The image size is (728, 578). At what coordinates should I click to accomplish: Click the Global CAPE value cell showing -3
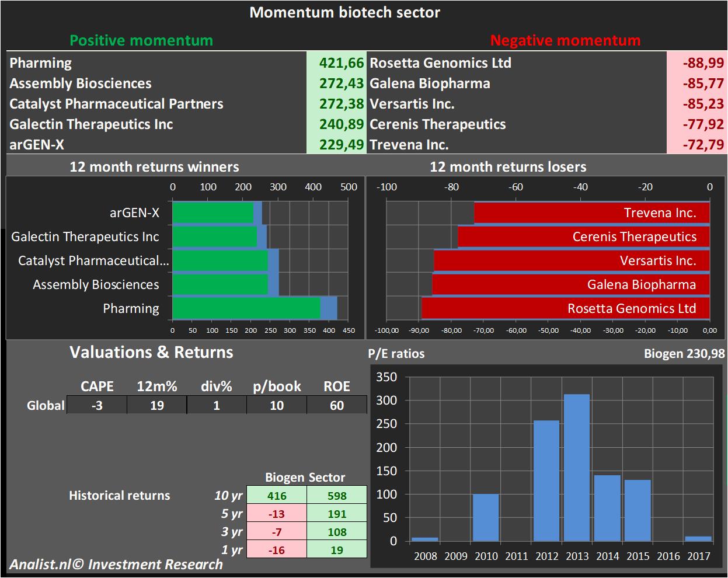point(97,405)
